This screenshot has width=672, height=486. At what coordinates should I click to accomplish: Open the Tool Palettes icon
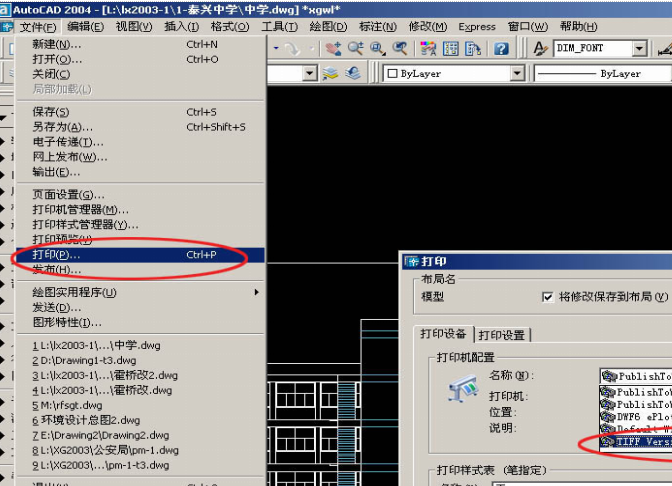click(473, 48)
